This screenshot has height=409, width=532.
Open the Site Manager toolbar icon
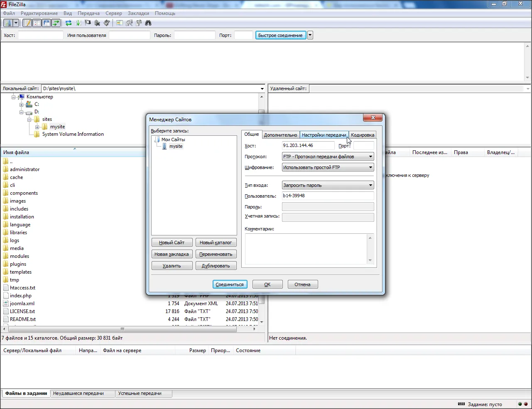pyautogui.click(x=7, y=23)
